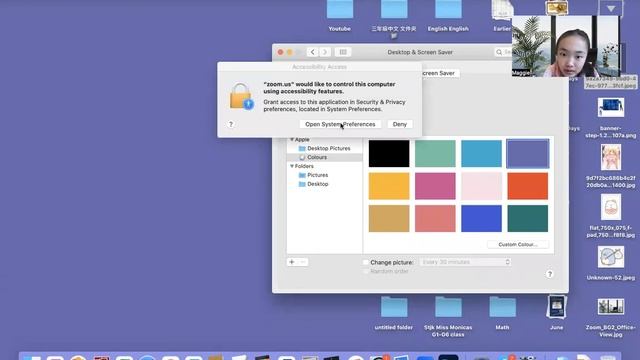Choose the red-orange colour swatch

pyautogui.click(x=528, y=186)
